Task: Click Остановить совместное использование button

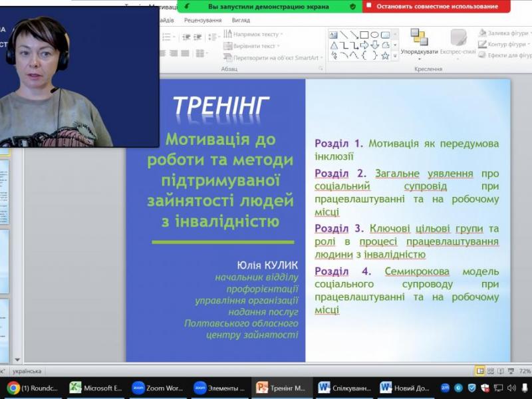Action: pos(436,7)
